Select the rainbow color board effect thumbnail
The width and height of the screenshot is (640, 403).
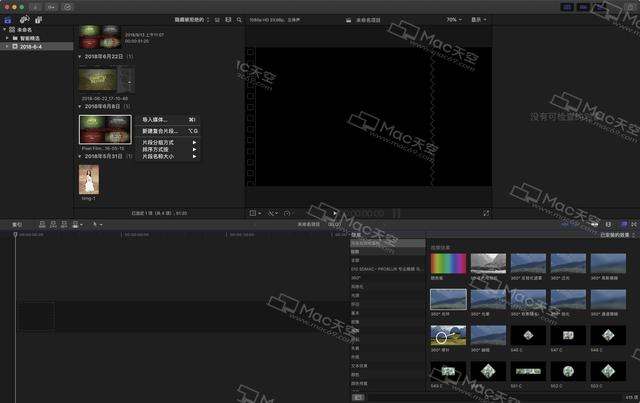tap(448, 263)
